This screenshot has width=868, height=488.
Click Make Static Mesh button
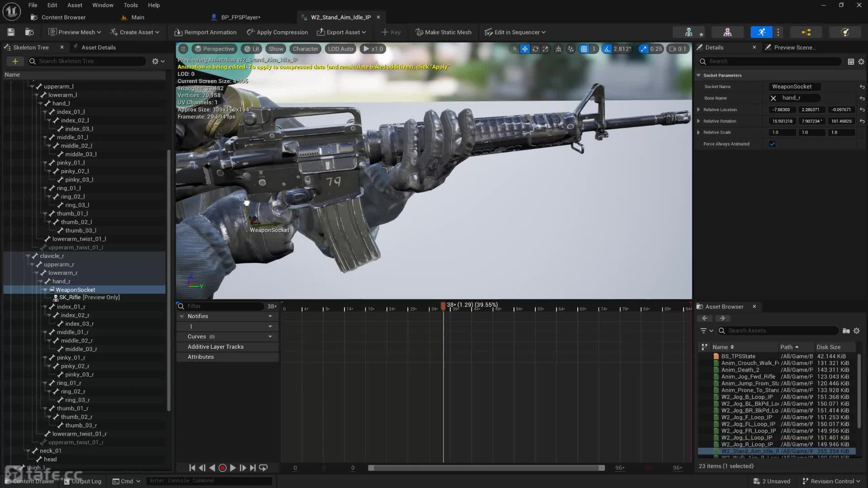[443, 32]
